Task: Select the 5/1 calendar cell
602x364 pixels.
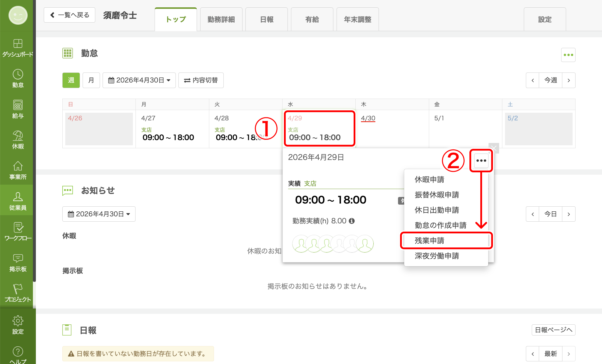Action: 465,129
